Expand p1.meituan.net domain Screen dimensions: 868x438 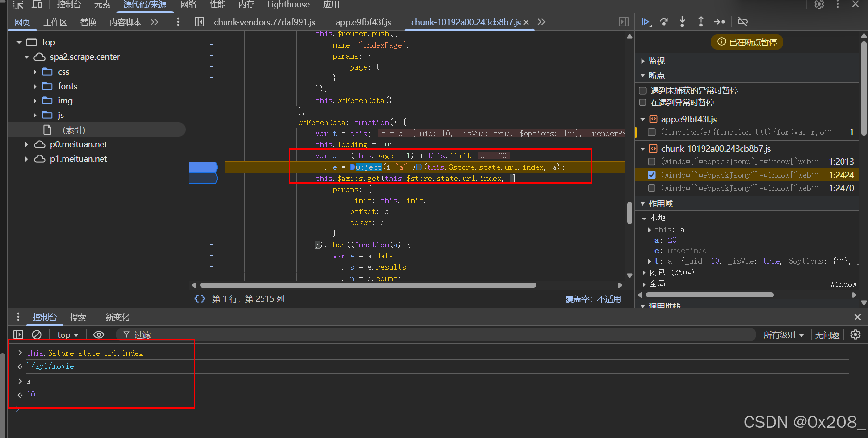click(x=27, y=159)
